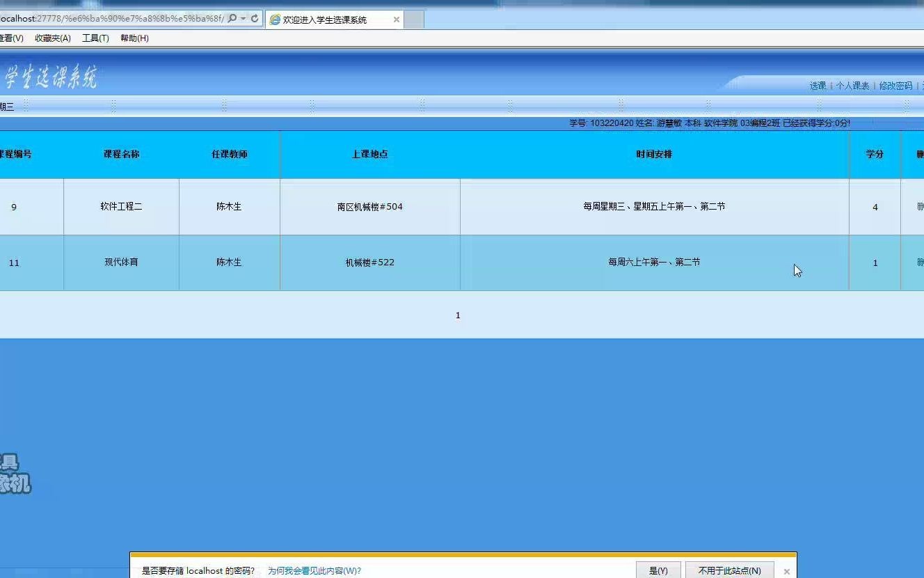Image resolution: width=924 pixels, height=578 pixels.
Task: Open the 查看(V) menu
Action: click(11, 38)
